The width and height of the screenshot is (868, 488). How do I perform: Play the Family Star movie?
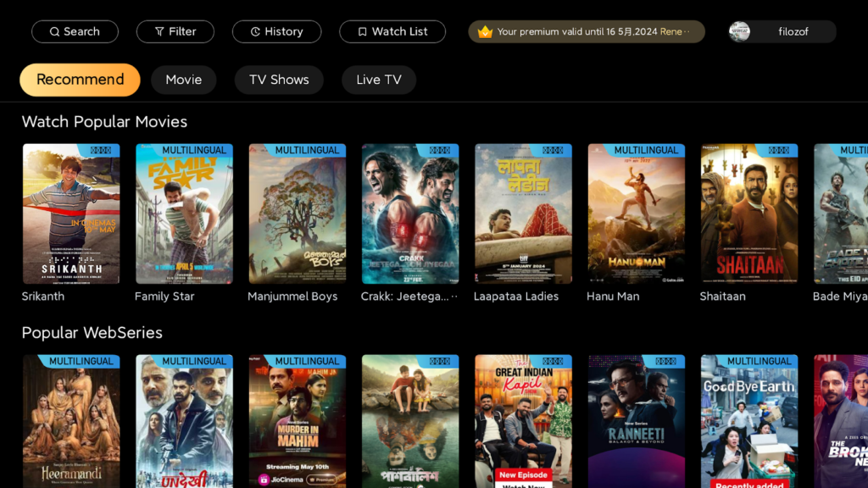tap(183, 213)
